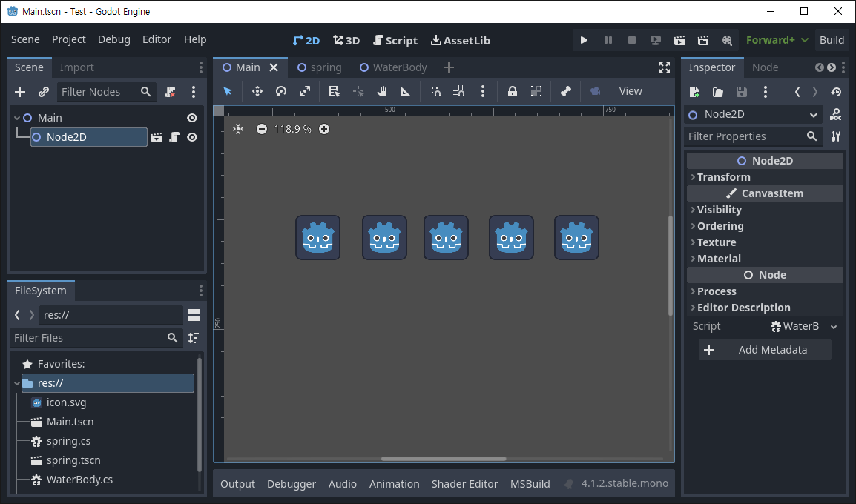Collapse the Main node tree
Image resolution: width=856 pixels, height=504 pixels.
[x=17, y=118]
